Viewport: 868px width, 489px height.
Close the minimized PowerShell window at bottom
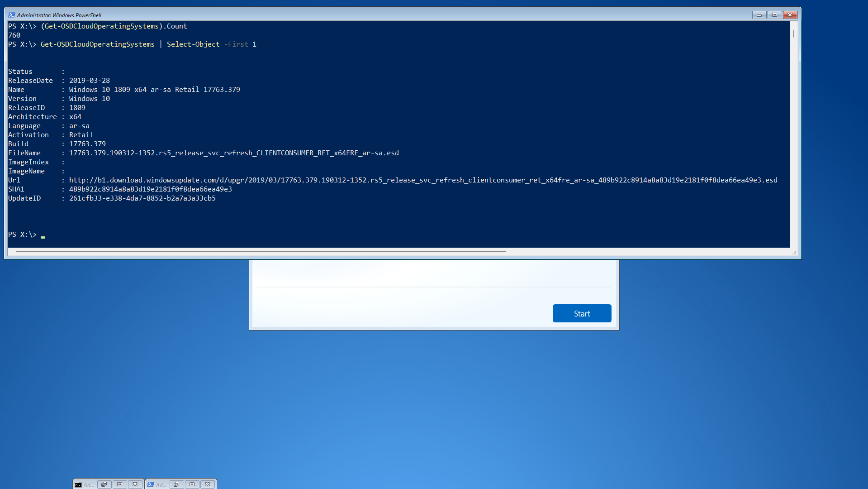pos(207,484)
